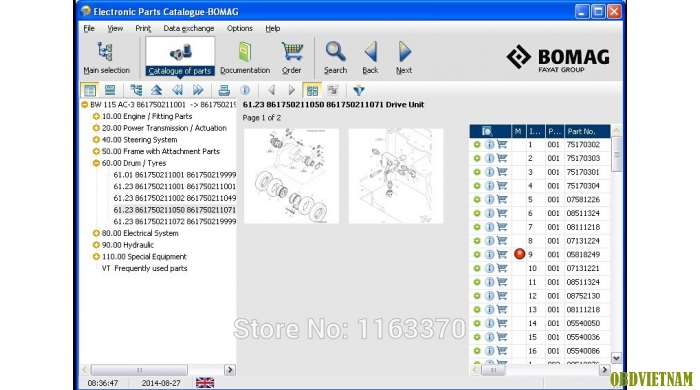Expand 110.00 Special Equipment node

96,257
